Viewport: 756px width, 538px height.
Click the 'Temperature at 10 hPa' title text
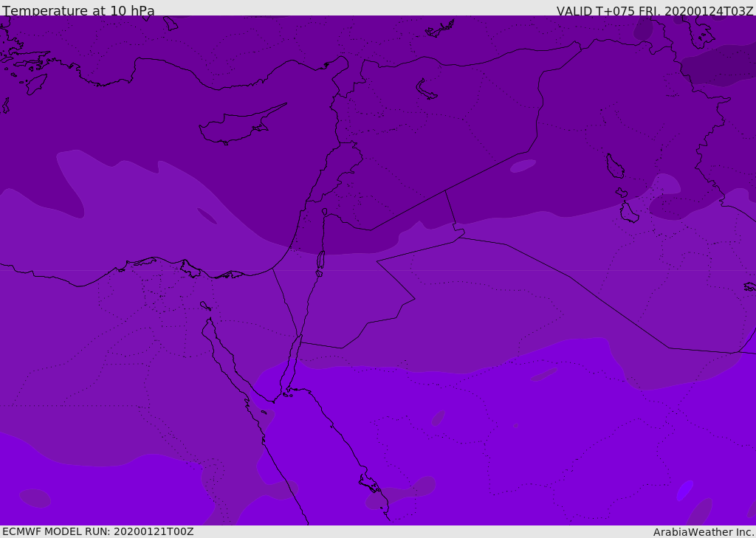point(78,10)
